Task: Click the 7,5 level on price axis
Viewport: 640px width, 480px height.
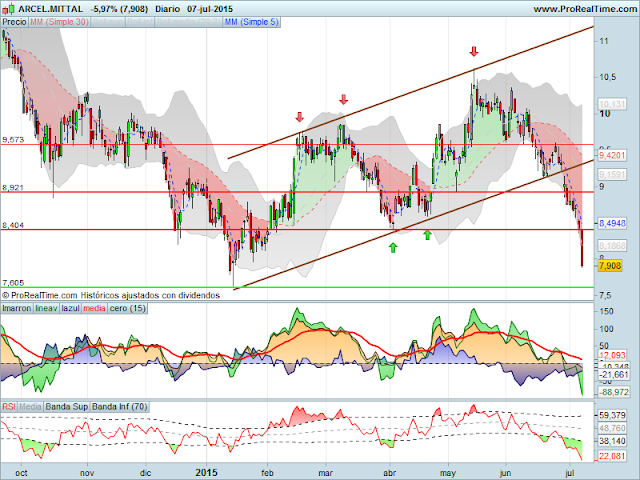Action: [605, 295]
